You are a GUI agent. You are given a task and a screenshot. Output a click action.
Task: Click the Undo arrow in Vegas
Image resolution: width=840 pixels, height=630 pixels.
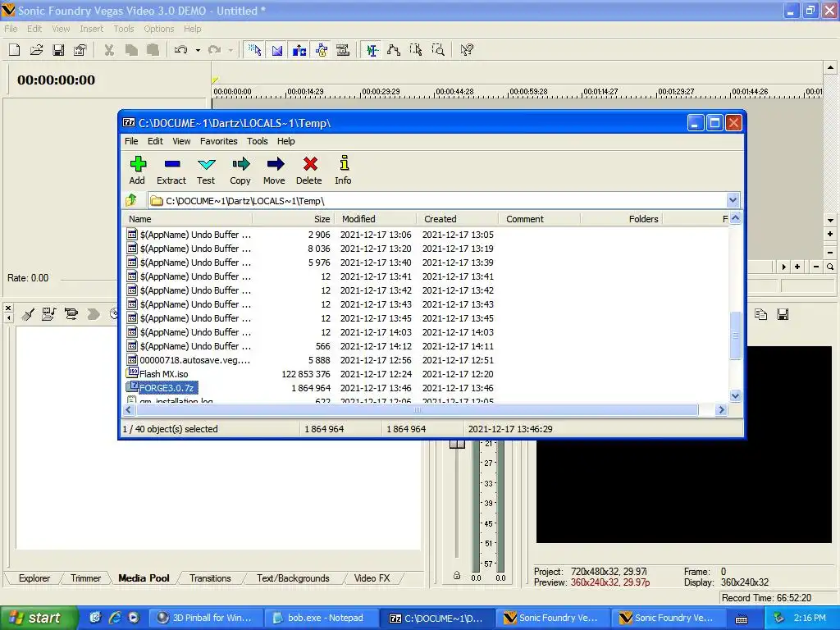[180, 50]
